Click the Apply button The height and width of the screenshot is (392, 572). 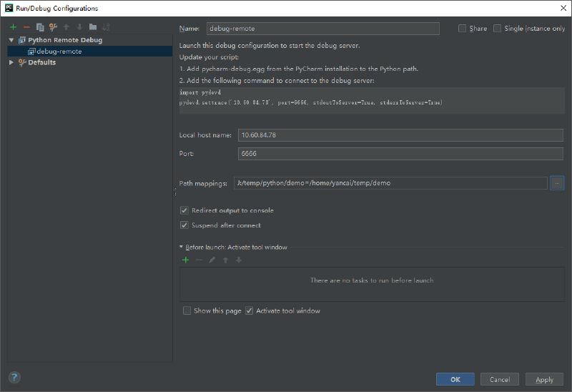tap(544, 379)
